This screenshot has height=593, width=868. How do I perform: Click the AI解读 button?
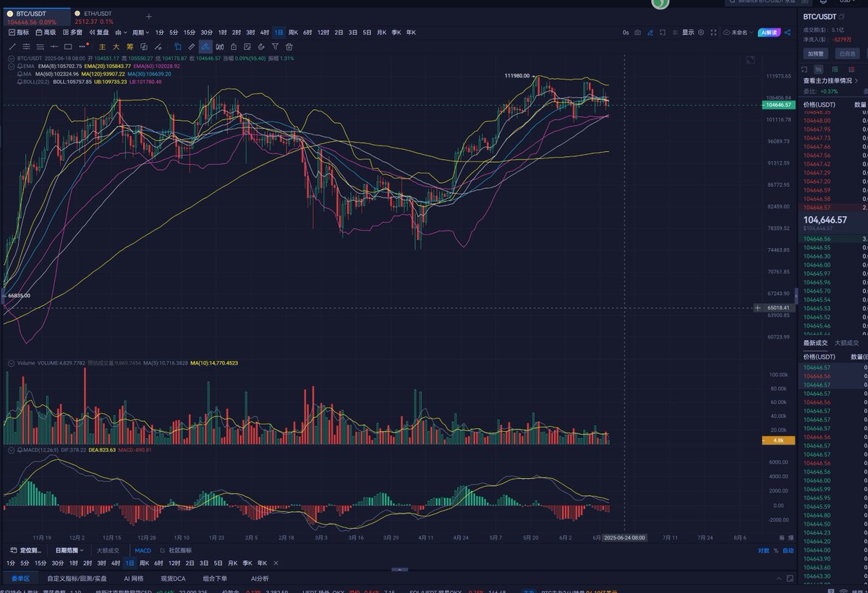770,33
